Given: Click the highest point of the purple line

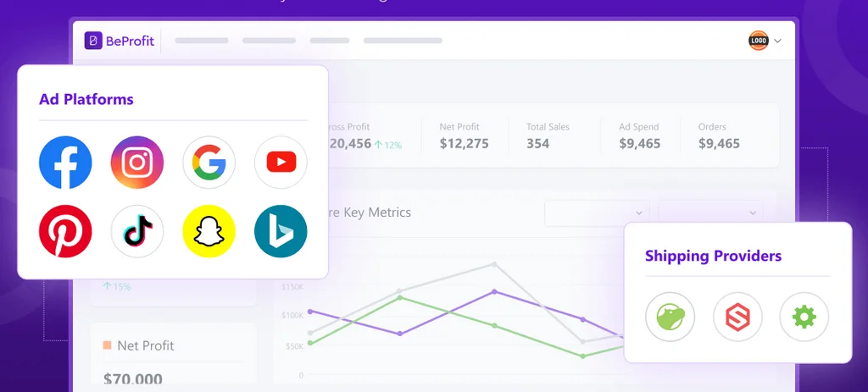Looking at the screenshot, I should [494, 291].
